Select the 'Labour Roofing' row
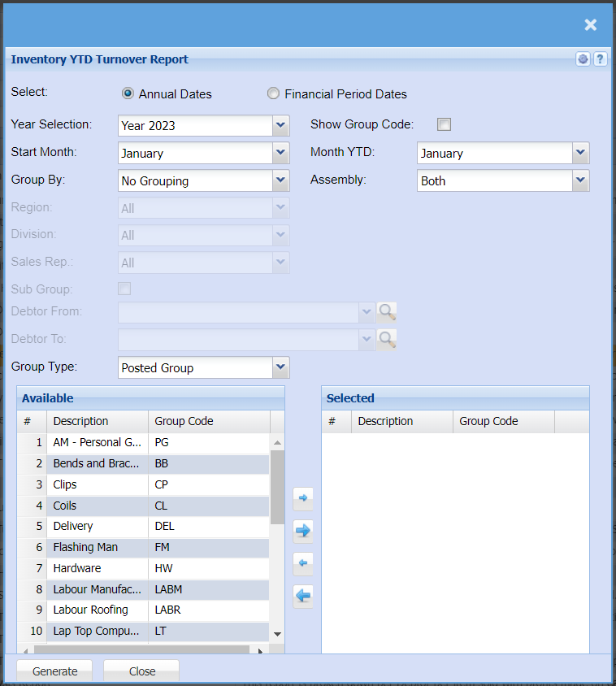This screenshot has height=686, width=616. [143, 610]
